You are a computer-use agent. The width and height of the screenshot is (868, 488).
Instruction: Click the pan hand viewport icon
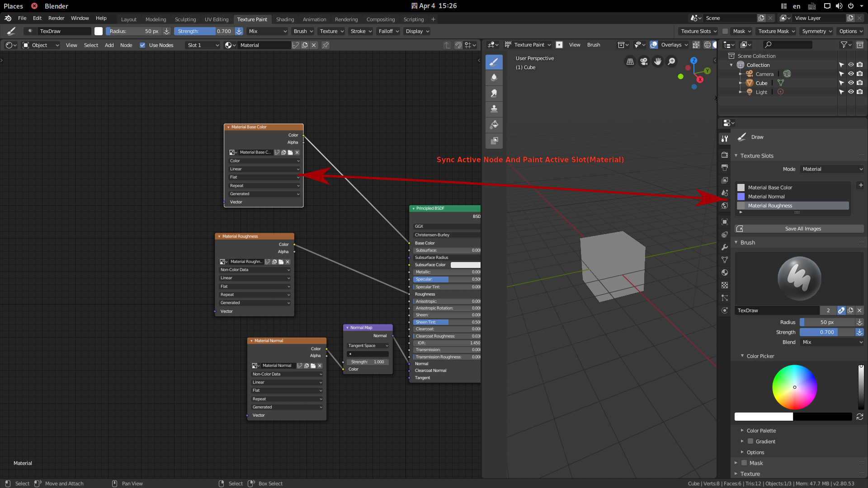(x=658, y=61)
